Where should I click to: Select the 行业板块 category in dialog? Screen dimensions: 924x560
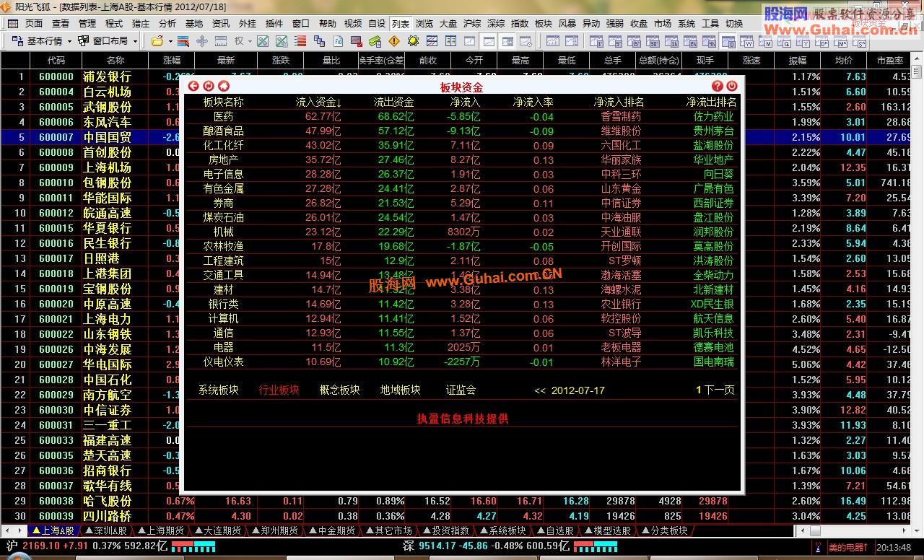click(279, 390)
